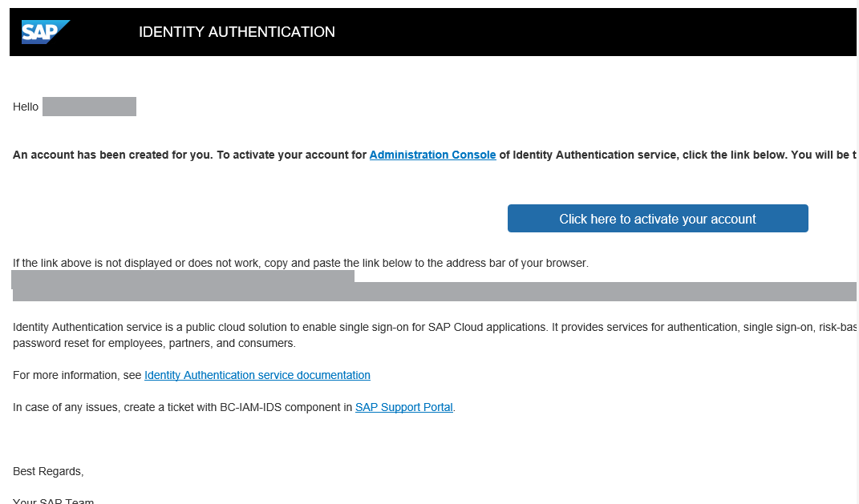Screen dimensions: 859x504
Task: Click the shorter redacted activation URL line
Action: tap(183, 276)
